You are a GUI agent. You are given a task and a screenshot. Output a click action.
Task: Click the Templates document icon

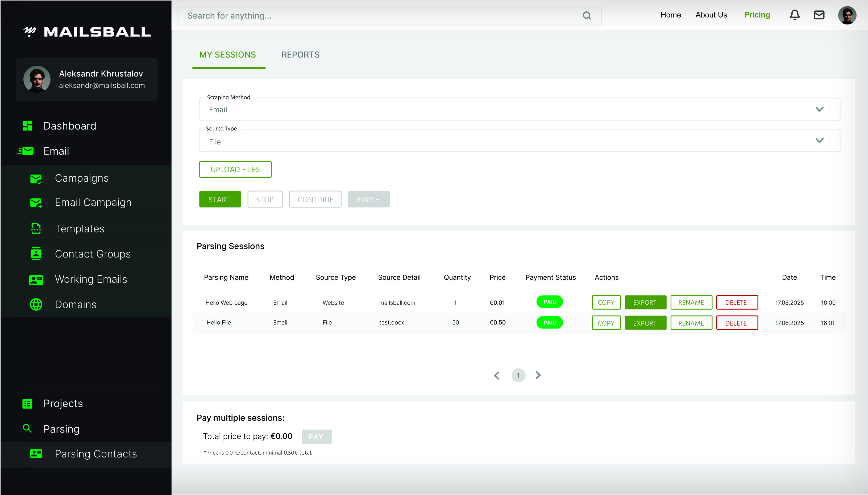coord(36,228)
